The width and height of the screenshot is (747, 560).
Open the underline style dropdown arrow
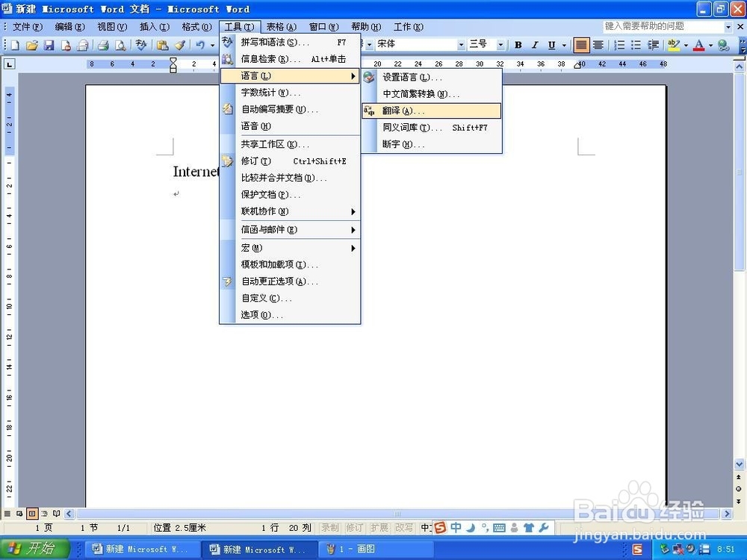[x=564, y=46]
